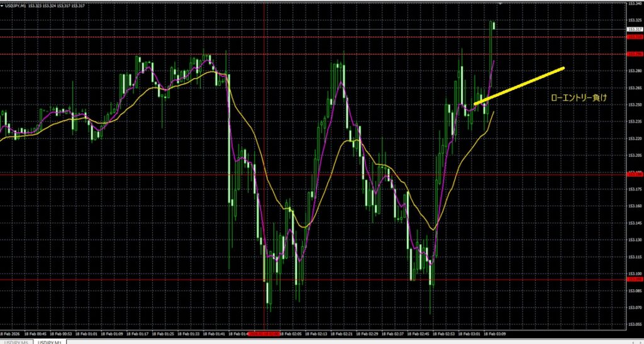The width and height of the screenshot is (644, 344).
Task: Click the 153.340 price scale label
Action: [x=635, y=3]
